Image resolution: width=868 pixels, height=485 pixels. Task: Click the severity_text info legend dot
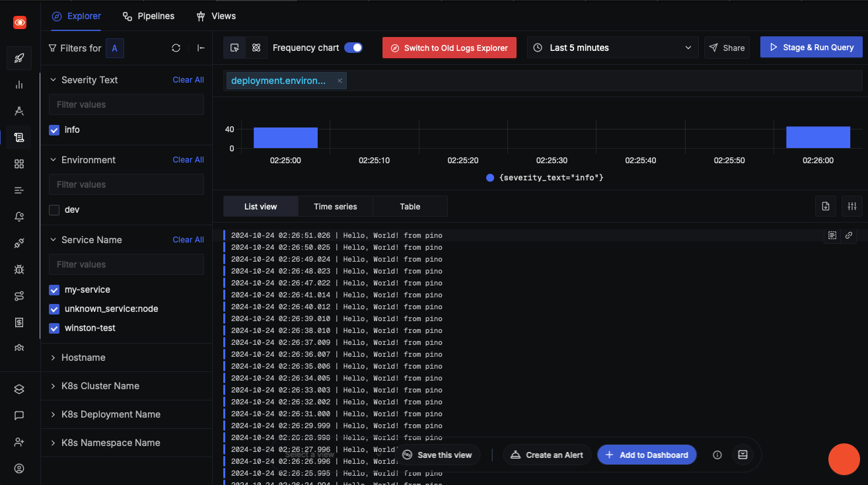point(490,178)
